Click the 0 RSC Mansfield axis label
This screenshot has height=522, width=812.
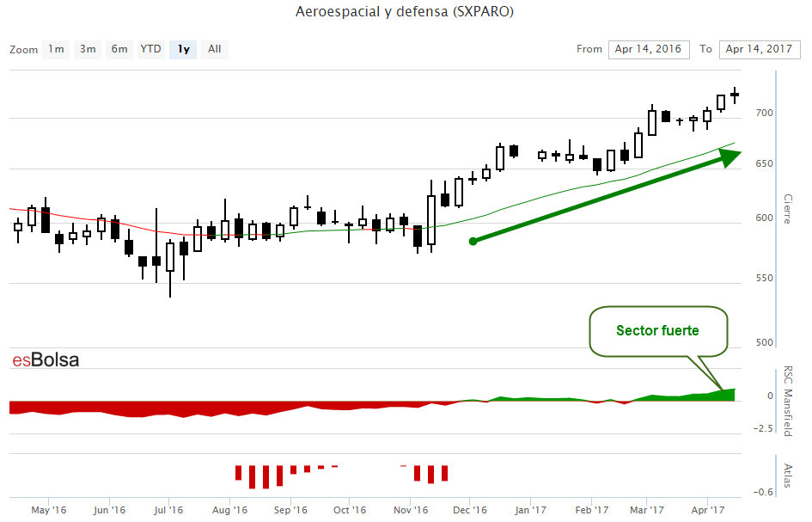[x=770, y=396]
